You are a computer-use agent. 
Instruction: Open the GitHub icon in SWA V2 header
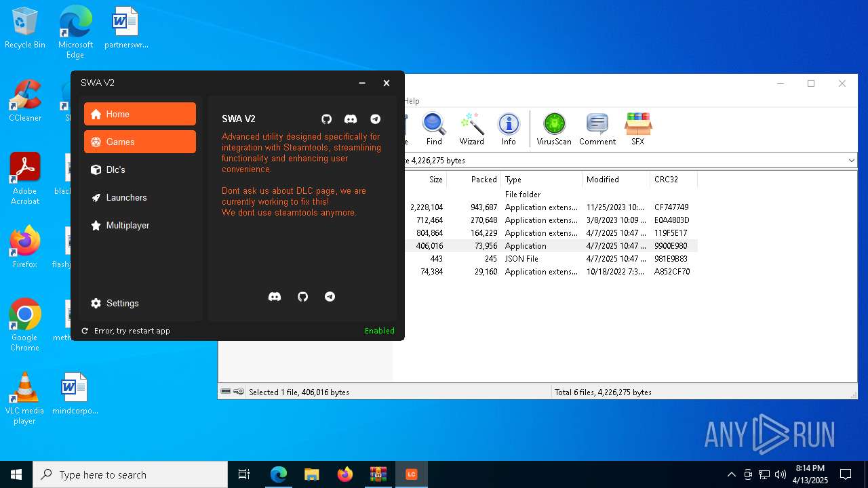(x=326, y=119)
